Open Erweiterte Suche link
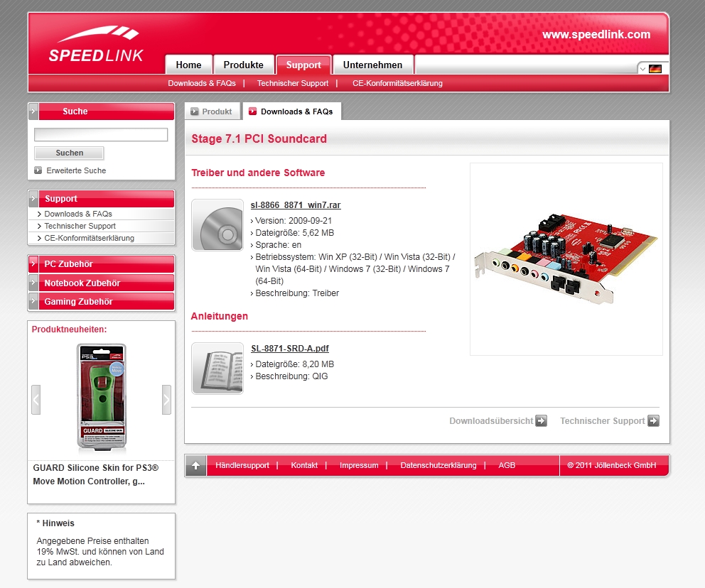 pyautogui.click(x=76, y=170)
